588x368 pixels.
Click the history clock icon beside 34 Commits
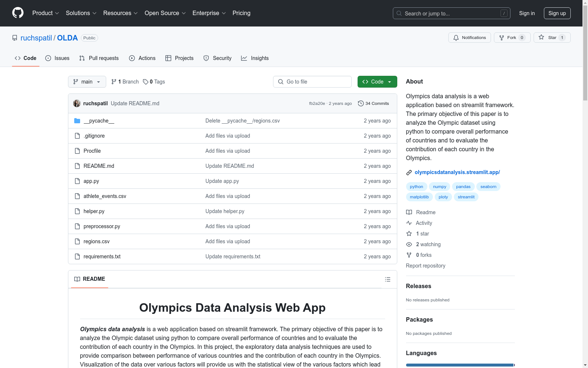coord(361,103)
